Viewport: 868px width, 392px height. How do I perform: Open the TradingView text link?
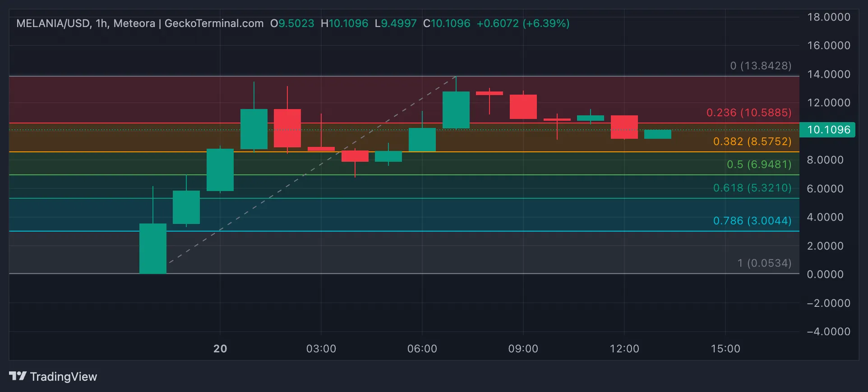point(64,377)
